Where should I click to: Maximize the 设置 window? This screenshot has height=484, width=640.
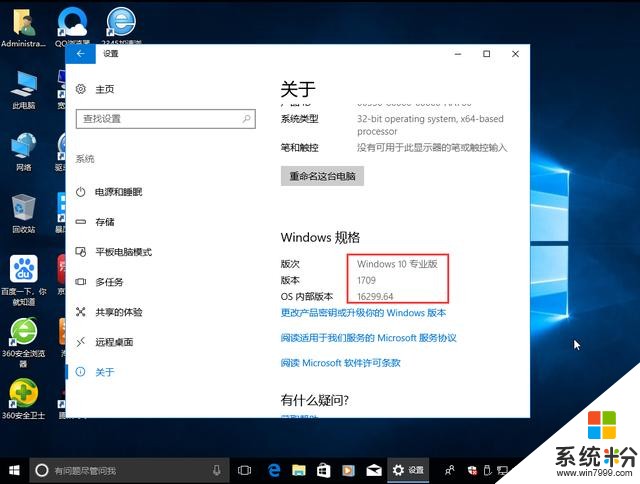coord(487,54)
